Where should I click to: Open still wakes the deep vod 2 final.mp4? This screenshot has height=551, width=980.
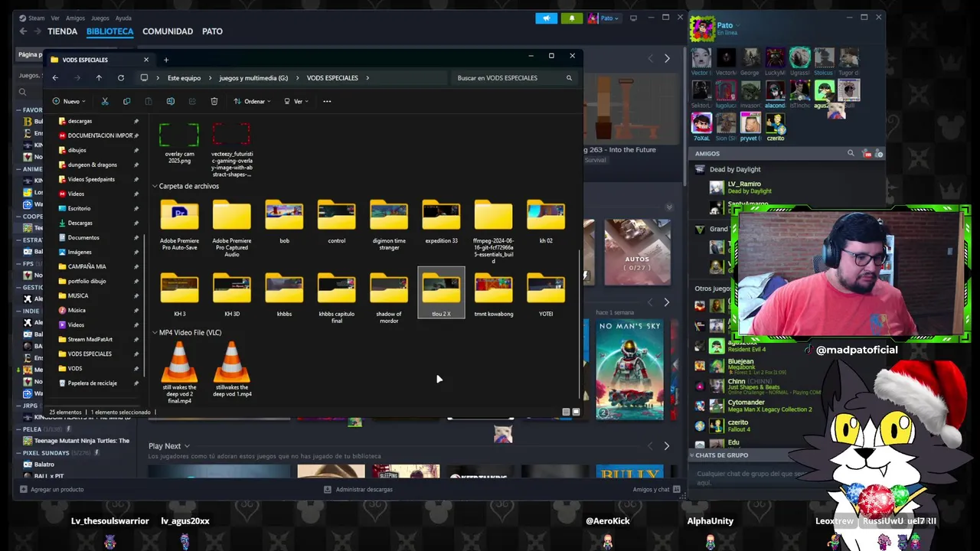coord(179,373)
